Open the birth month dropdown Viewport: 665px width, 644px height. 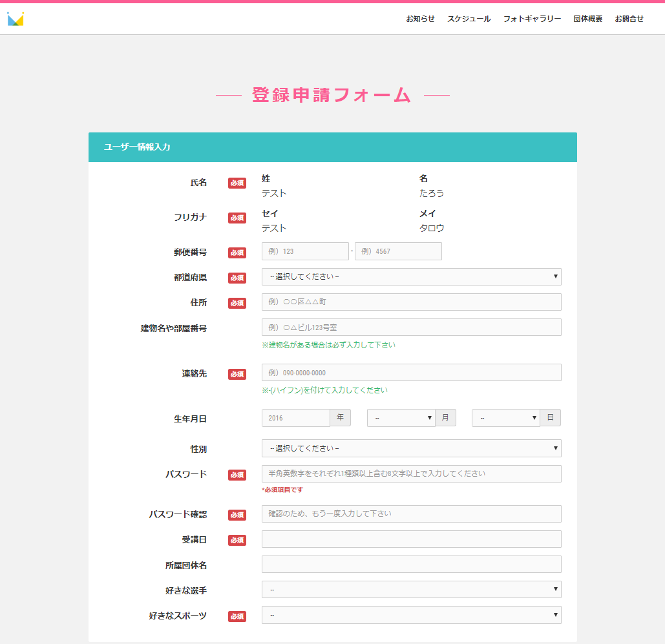pos(401,418)
